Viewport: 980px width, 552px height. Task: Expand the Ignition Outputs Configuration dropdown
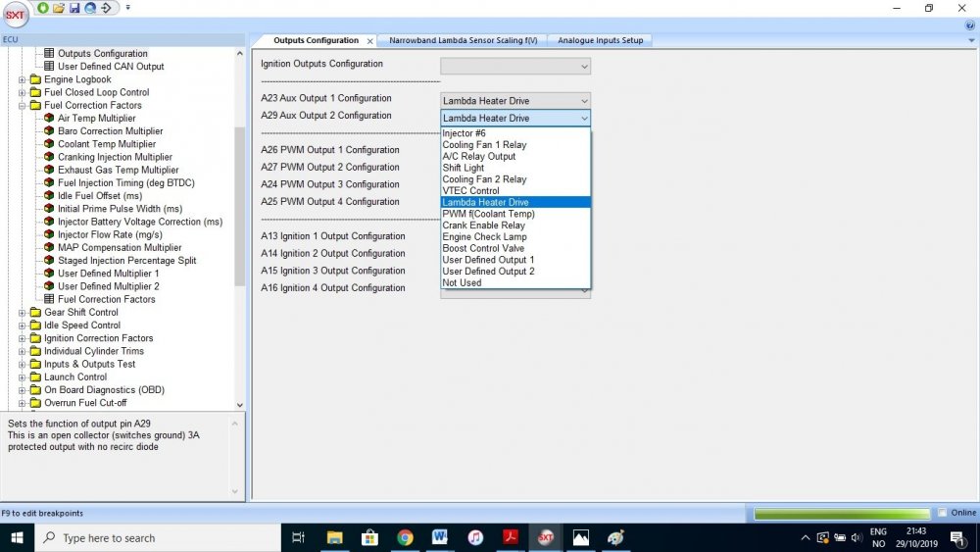click(x=515, y=67)
